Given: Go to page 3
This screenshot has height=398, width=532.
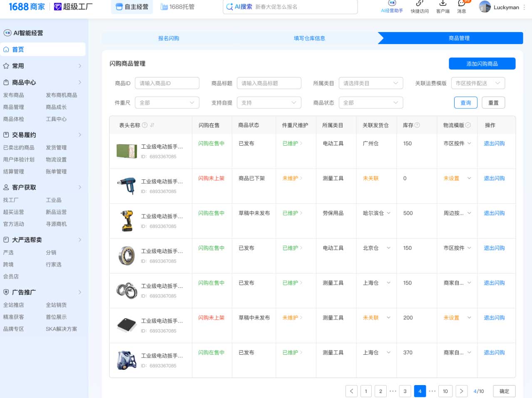Looking at the screenshot, I should (405, 391).
